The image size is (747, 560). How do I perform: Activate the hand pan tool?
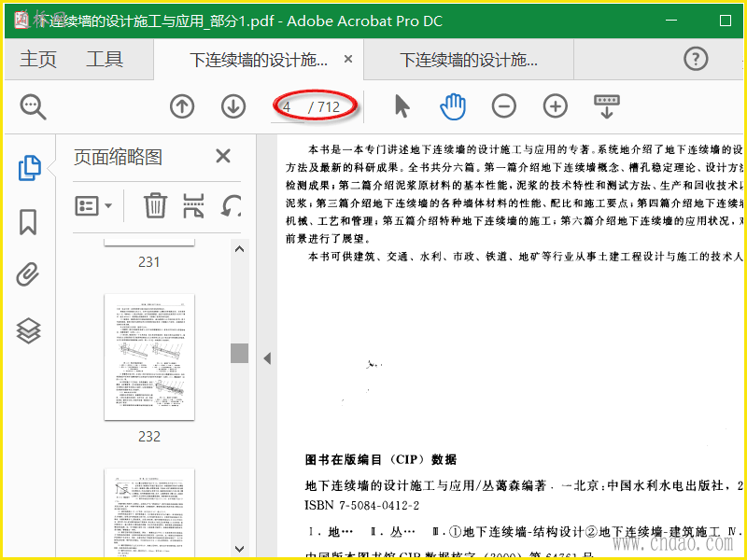click(x=453, y=106)
